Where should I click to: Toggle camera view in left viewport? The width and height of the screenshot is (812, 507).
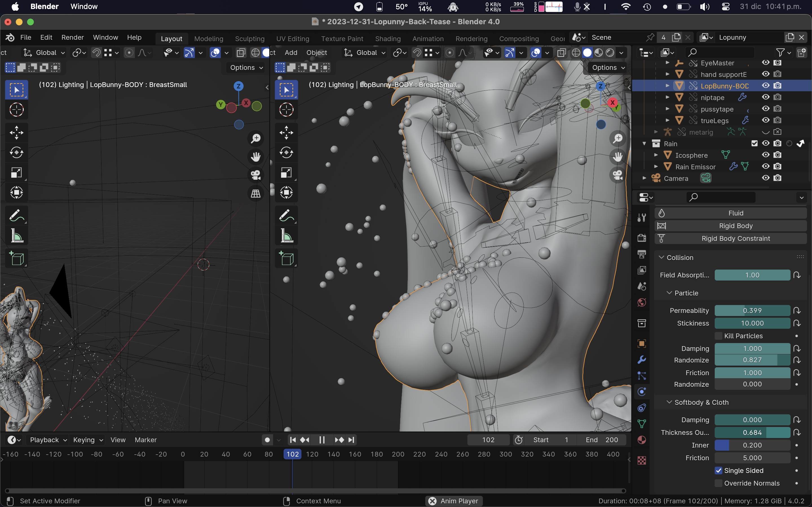tap(256, 175)
